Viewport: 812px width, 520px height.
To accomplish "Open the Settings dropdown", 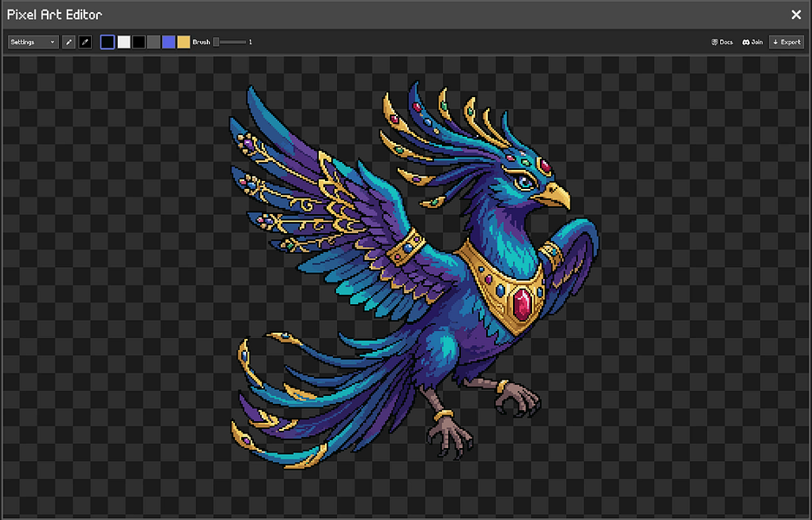I will [32, 42].
